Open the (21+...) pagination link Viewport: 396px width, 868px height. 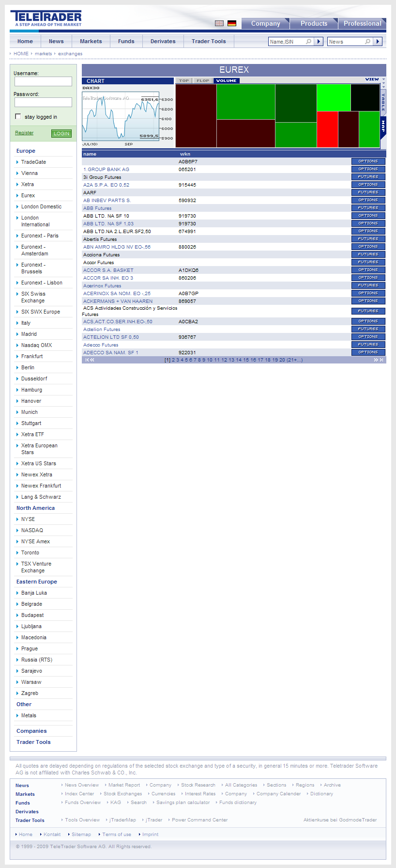[x=295, y=360]
